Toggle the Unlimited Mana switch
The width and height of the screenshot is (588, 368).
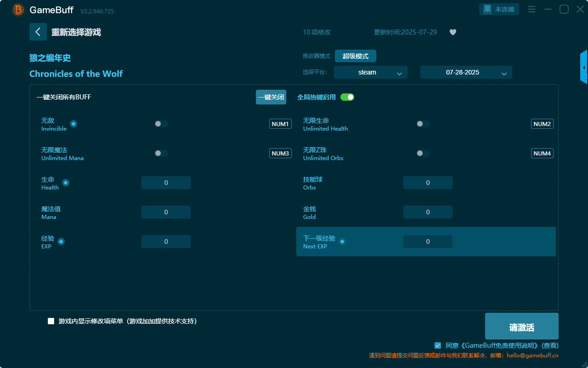pyautogui.click(x=161, y=153)
